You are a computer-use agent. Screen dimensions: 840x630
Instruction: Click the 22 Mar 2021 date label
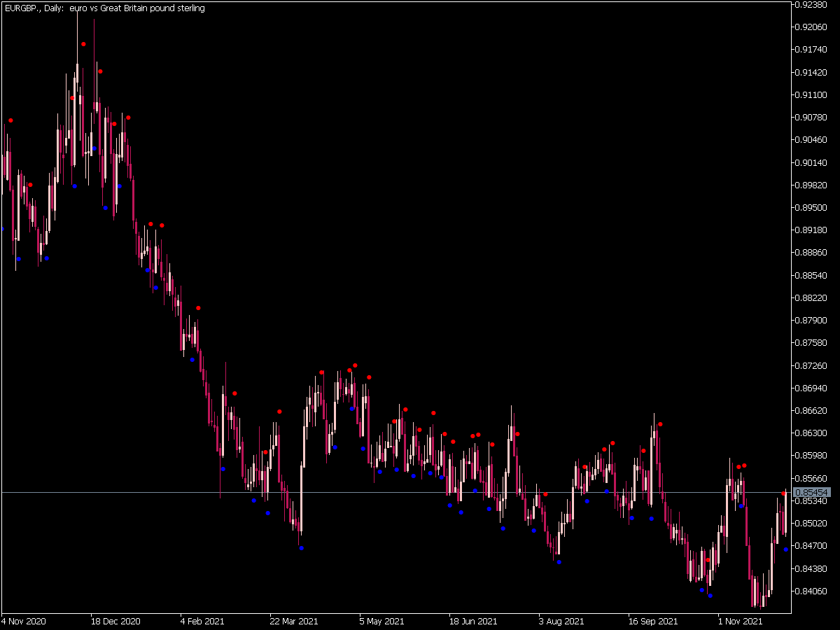coord(295,621)
